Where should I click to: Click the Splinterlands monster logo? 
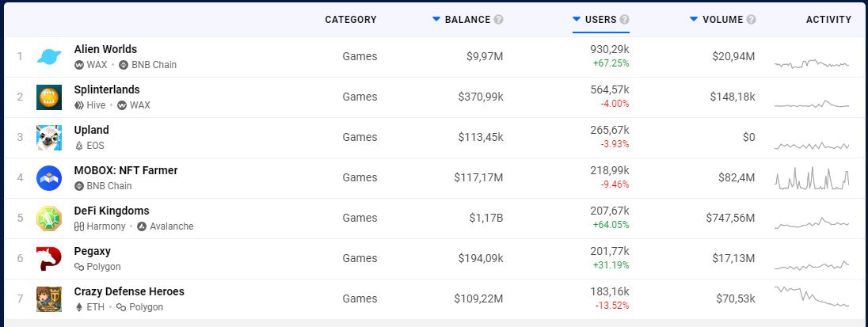coord(49,97)
